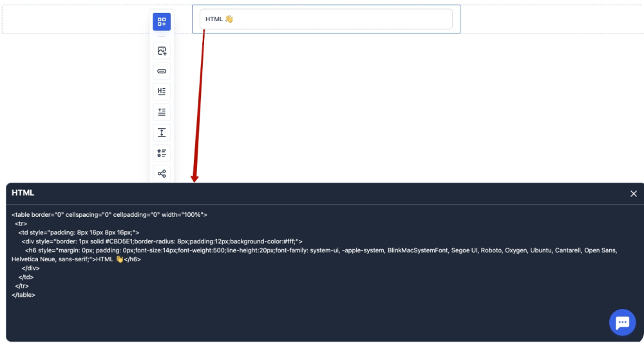Click the h6 margin style line

(321, 250)
